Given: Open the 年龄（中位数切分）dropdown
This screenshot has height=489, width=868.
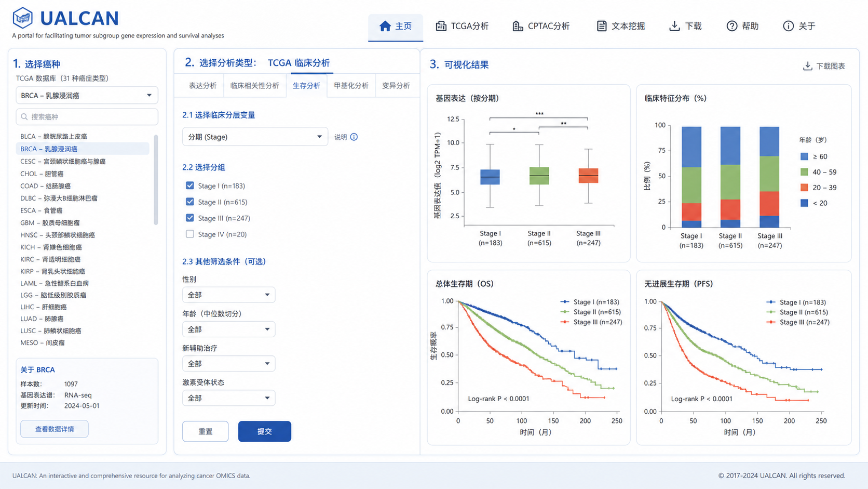Looking at the screenshot, I should pyautogui.click(x=228, y=329).
